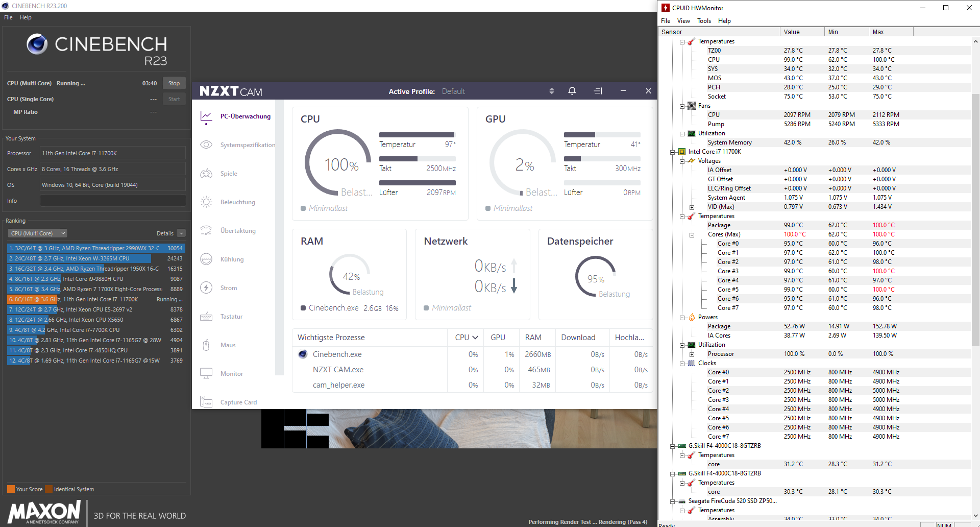The height and width of the screenshot is (527, 980).
Task: Open the Übertaktung overclocking icon
Action: 206,231
